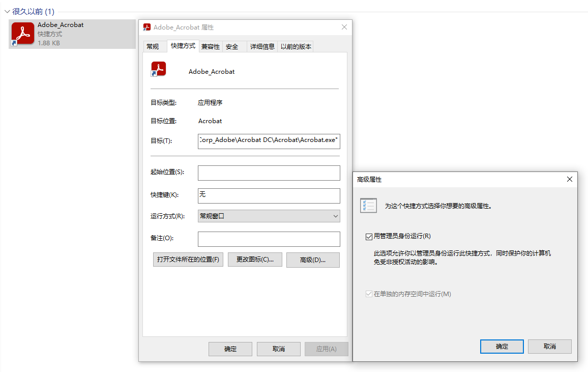Click 取消 in Advanced Properties dialog
The image size is (588, 372).
click(x=550, y=347)
